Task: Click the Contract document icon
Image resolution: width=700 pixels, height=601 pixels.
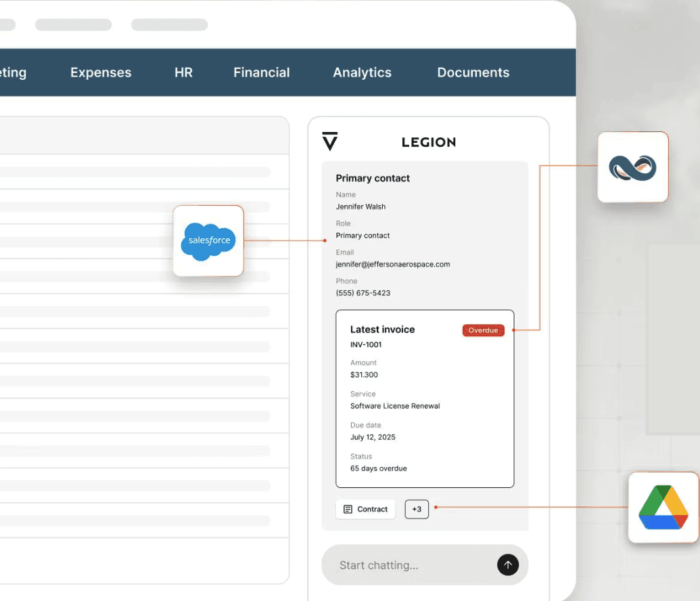Action: coord(348,509)
